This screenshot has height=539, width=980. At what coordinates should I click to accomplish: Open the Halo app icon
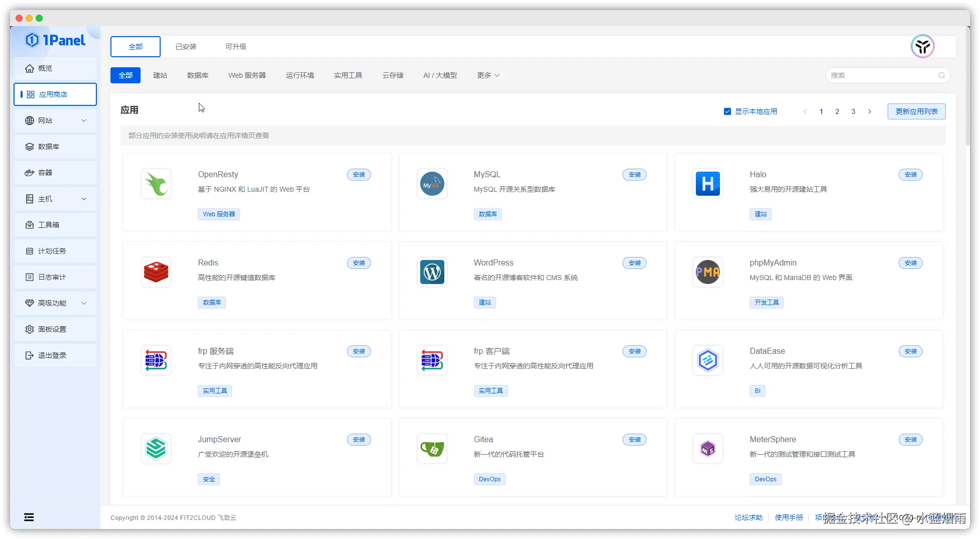click(708, 184)
